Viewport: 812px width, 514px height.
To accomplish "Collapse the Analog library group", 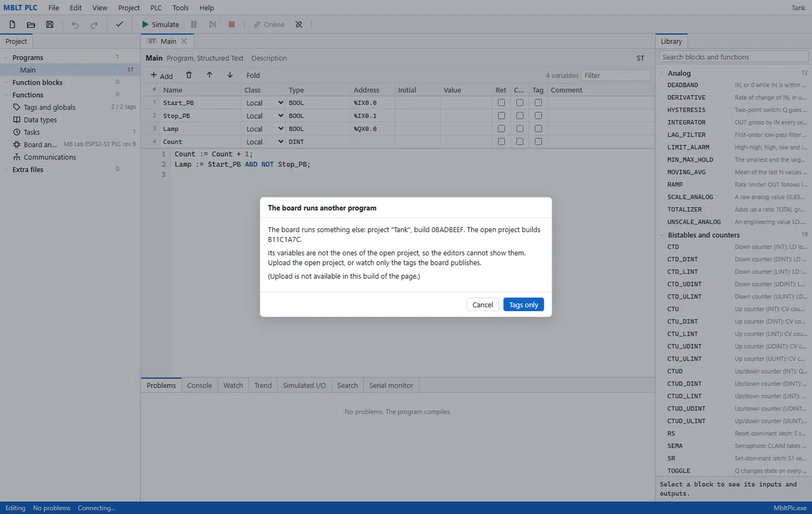I will (662, 74).
